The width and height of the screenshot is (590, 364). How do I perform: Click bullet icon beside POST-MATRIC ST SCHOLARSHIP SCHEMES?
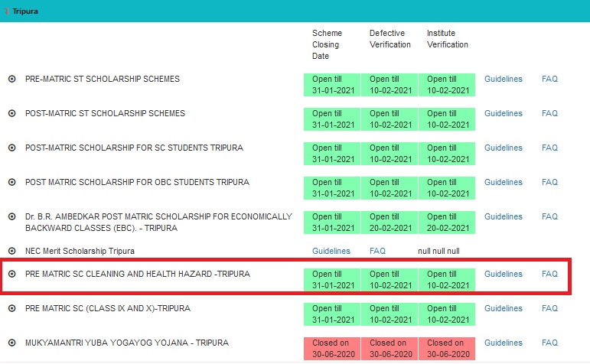pyautogui.click(x=11, y=113)
